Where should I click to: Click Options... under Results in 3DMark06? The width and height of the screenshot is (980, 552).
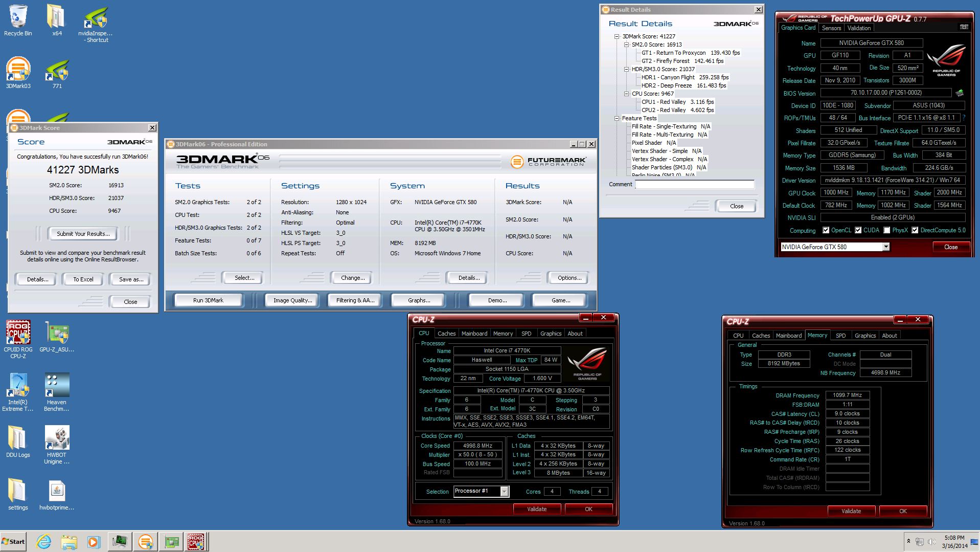[x=569, y=278]
